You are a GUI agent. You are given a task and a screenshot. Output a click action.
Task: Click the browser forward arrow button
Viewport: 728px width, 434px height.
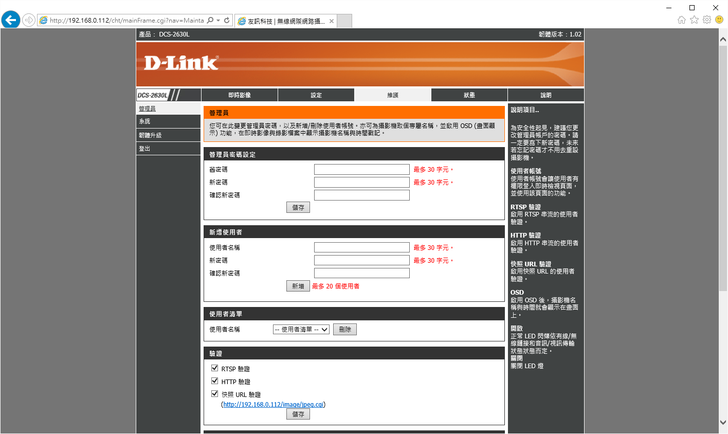(x=29, y=20)
